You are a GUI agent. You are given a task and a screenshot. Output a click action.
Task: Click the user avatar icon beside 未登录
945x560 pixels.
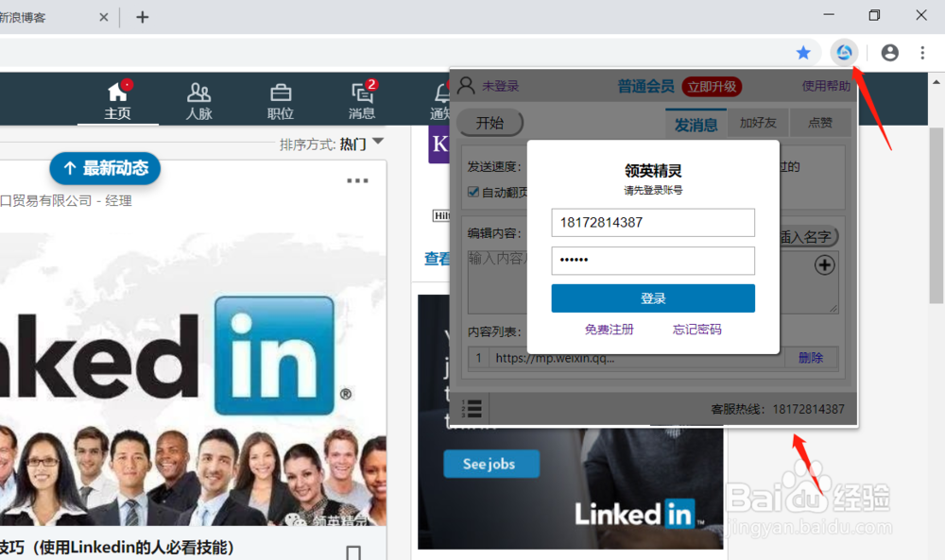[x=466, y=86]
